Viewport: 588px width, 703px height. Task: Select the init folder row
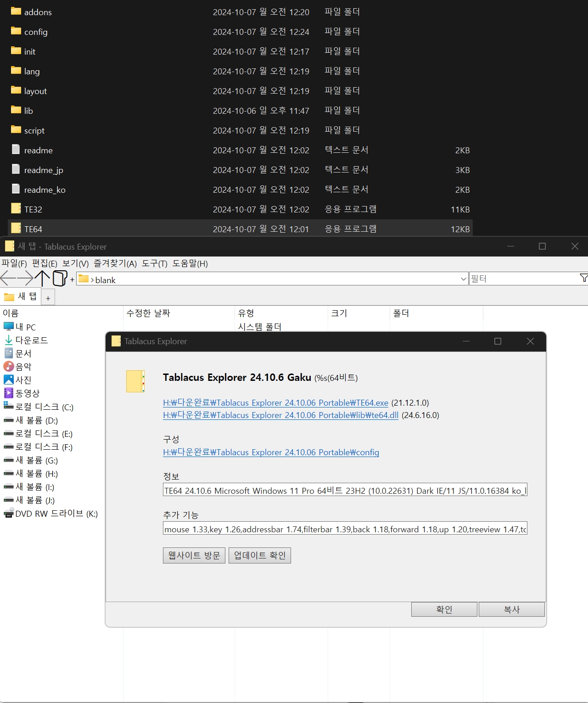241,51
